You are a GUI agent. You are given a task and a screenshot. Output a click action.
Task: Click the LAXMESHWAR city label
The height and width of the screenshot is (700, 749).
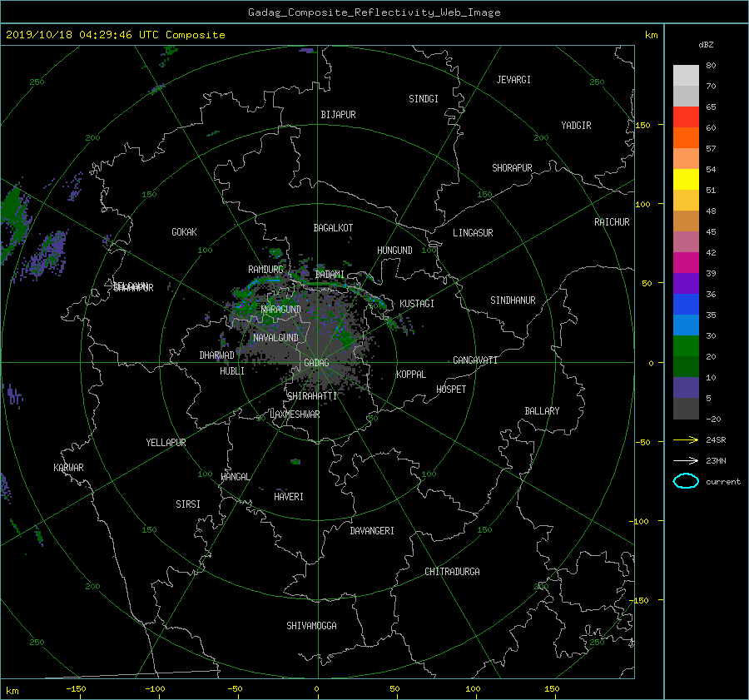(295, 415)
